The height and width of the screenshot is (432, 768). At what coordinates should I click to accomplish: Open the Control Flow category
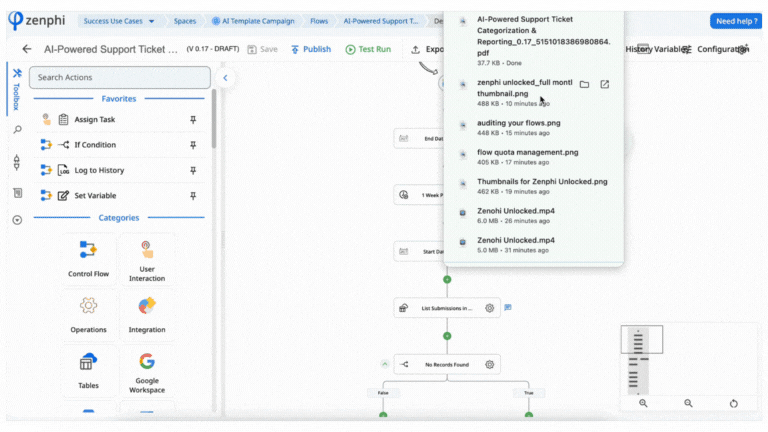point(89,259)
